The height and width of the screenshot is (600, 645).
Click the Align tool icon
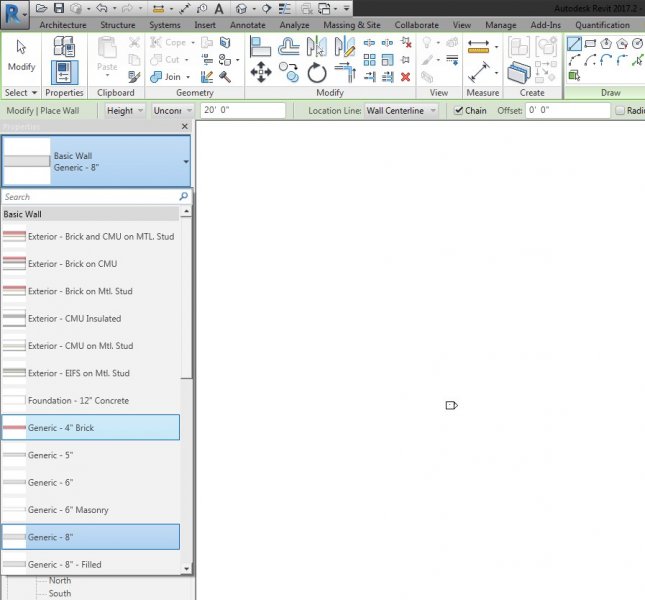pyautogui.click(x=260, y=46)
